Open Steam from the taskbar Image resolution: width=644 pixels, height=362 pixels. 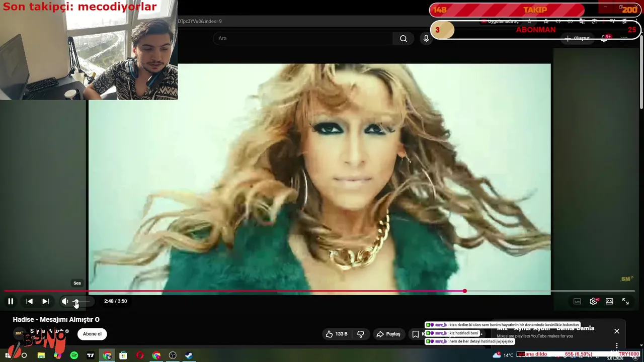(189, 355)
